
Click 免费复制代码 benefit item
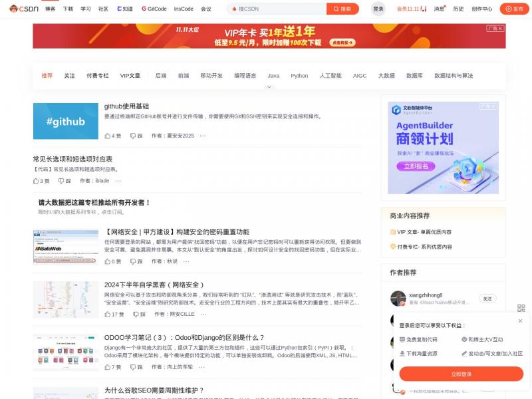(418, 339)
